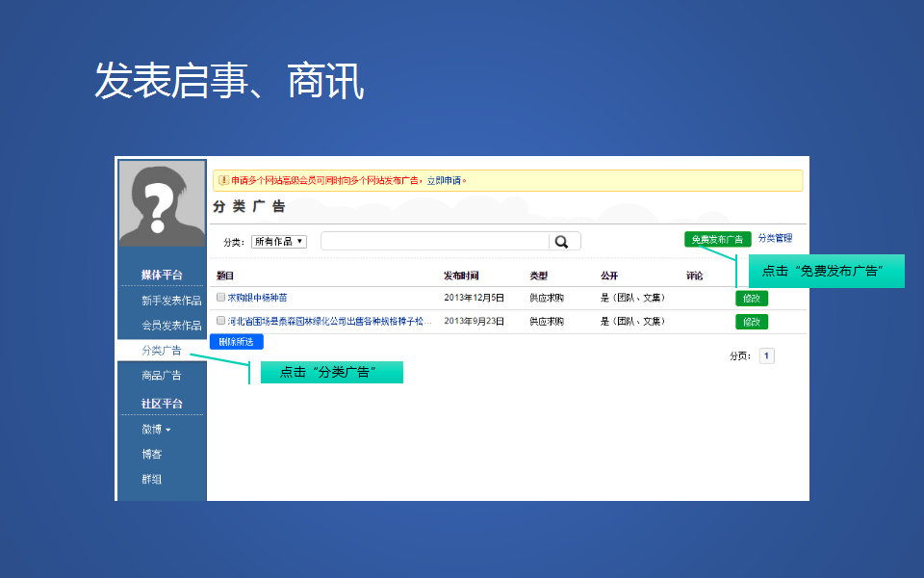Screen dimensions: 924x578
Task: Click the 发布时间 column header
Action: [x=461, y=276]
